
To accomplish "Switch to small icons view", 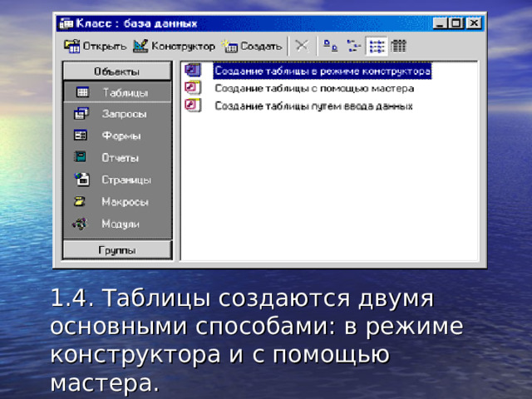I will point(353,46).
